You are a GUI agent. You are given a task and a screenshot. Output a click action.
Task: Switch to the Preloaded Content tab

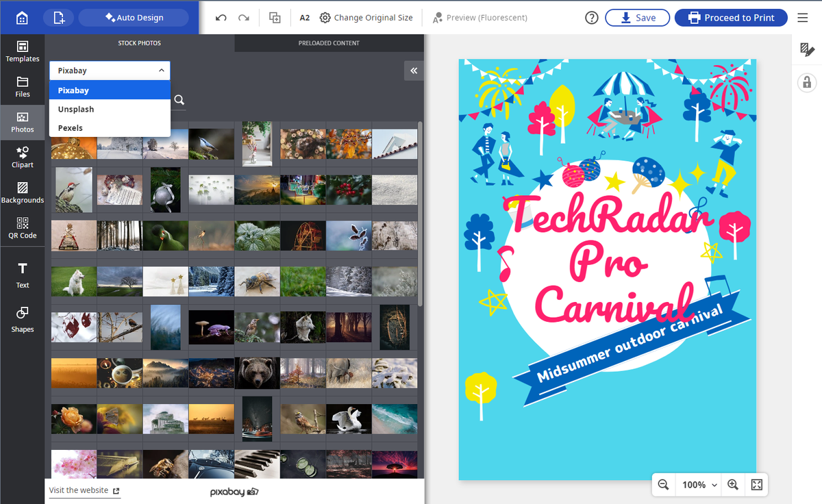pyautogui.click(x=329, y=42)
